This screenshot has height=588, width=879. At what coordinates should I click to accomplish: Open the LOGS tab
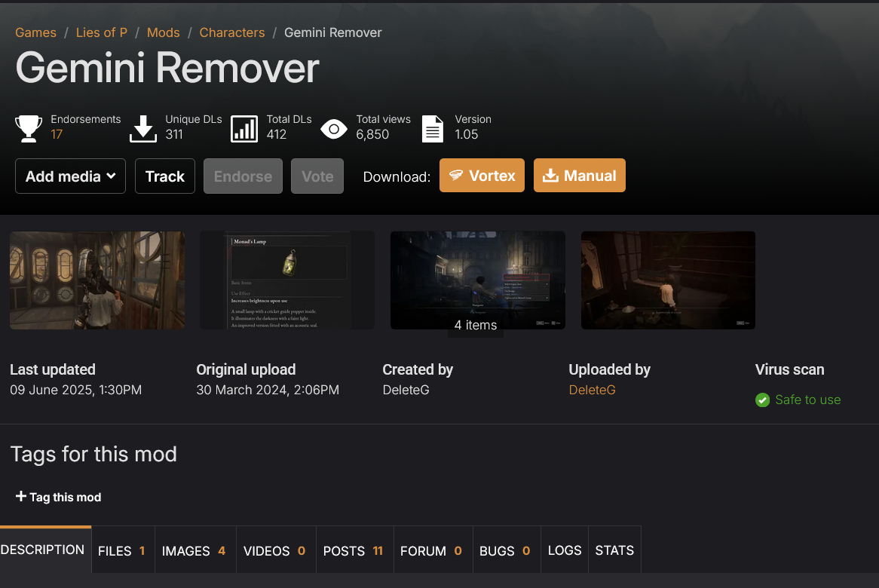(565, 550)
